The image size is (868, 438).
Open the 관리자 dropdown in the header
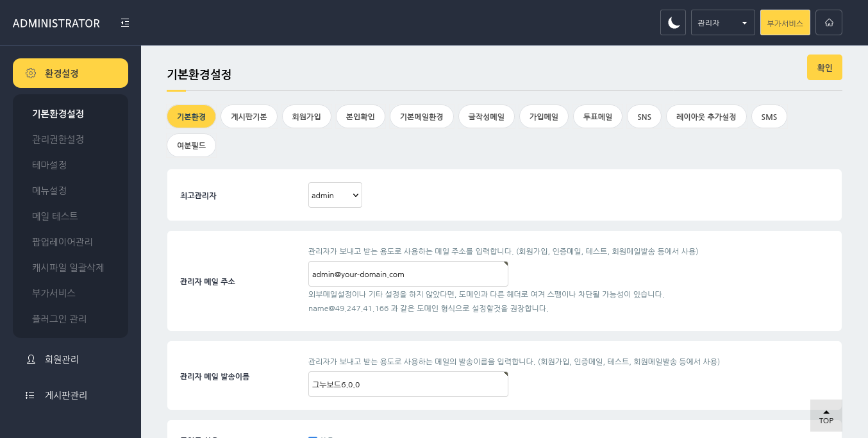pos(722,22)
